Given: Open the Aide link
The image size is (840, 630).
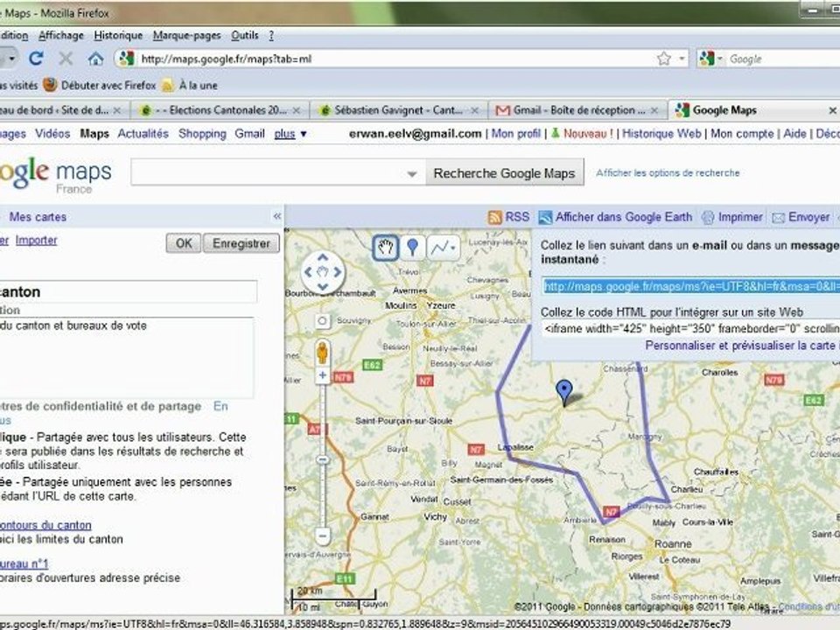Looking at the screenshot, I should pyautogui.click(x=794, y=134).
